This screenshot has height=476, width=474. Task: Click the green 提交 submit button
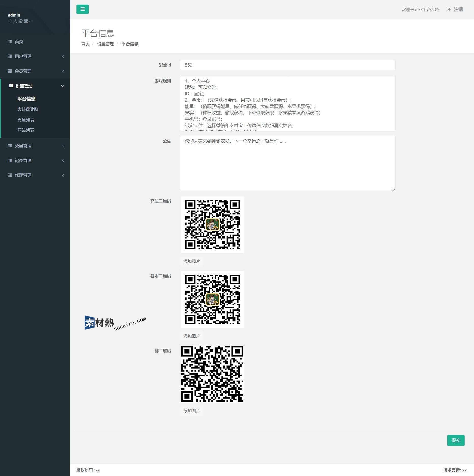click(x=456, y=440)
